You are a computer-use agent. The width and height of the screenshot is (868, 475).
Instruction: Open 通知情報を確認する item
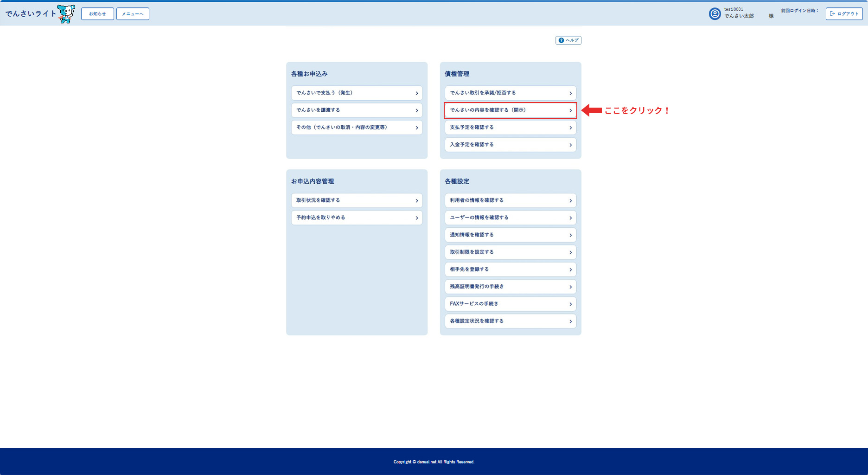click(511, 235)
